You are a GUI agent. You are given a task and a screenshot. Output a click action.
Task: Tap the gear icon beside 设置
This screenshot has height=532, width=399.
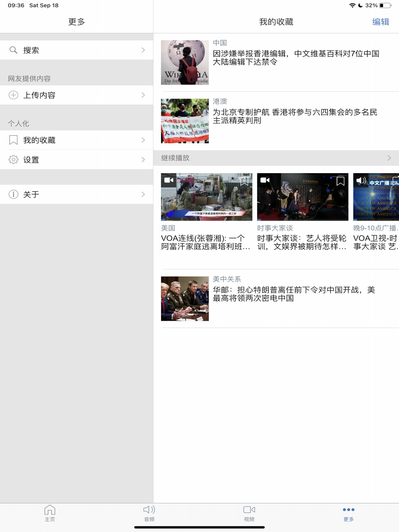tap(14, 160)
